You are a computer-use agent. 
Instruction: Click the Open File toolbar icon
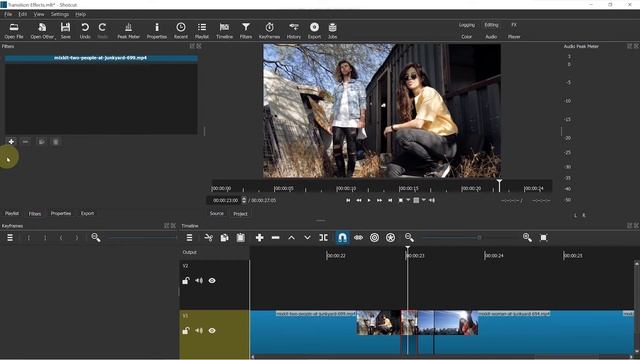14,31
